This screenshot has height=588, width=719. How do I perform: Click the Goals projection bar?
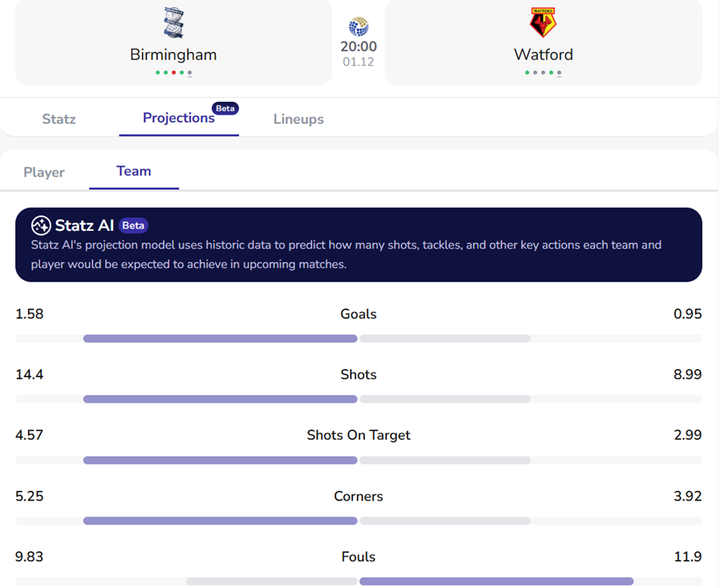coord(358,338)
